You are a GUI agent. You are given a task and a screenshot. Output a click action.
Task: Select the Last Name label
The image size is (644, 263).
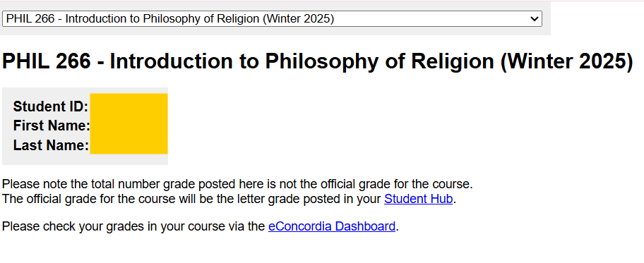pyautogui.click(x=51, y=145)
